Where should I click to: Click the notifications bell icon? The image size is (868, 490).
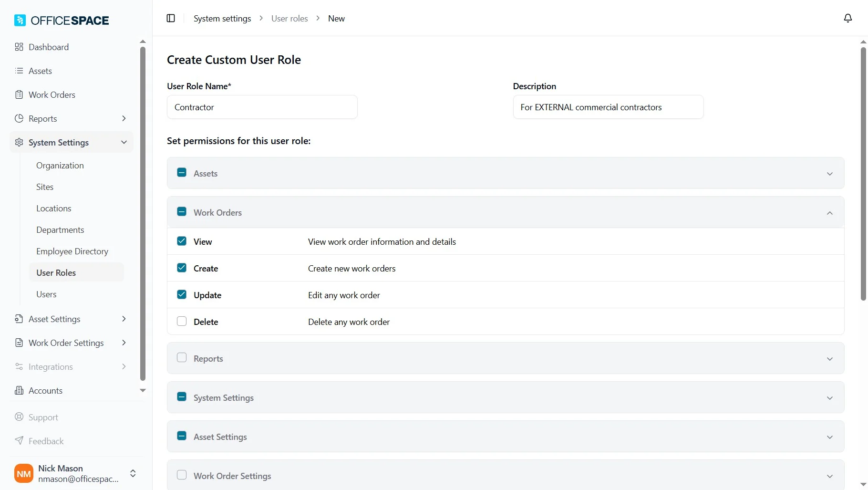click(x=847, y=18)
